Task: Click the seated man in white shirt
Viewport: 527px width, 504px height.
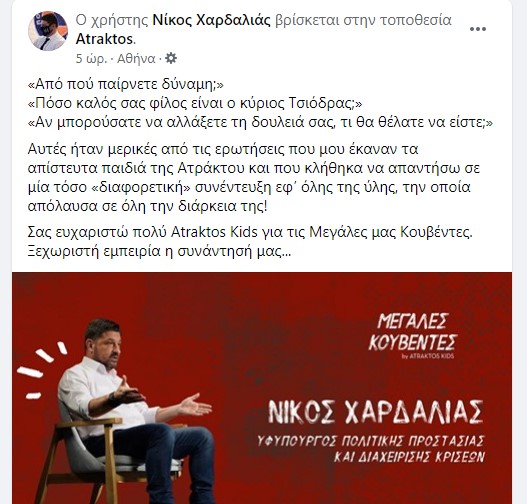Action: tap(134, 410)
